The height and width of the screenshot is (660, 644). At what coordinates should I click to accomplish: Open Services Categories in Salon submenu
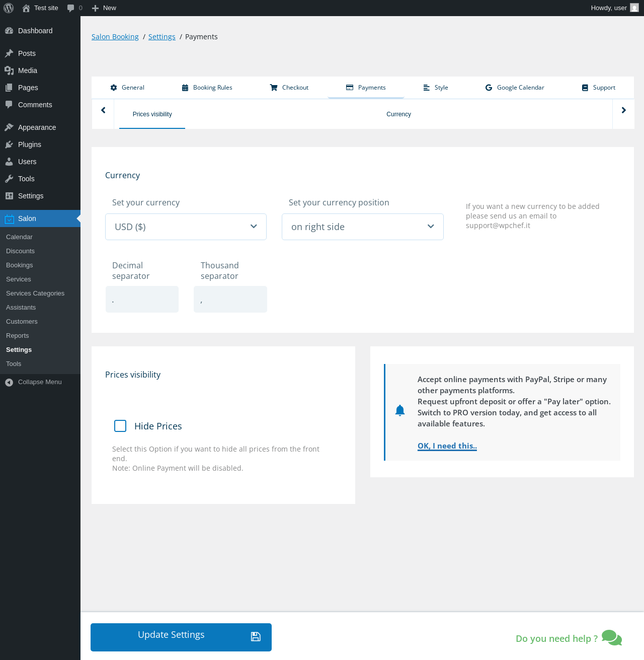(35, 294)
